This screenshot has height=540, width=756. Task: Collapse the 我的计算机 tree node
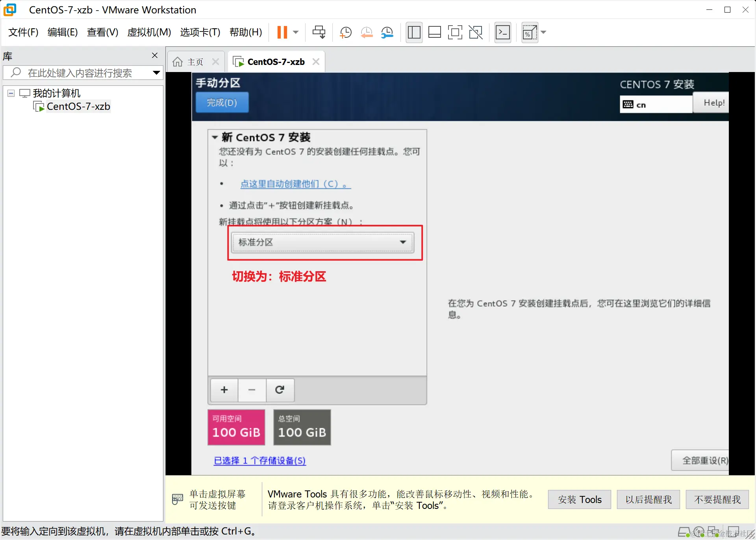point(11,93)
